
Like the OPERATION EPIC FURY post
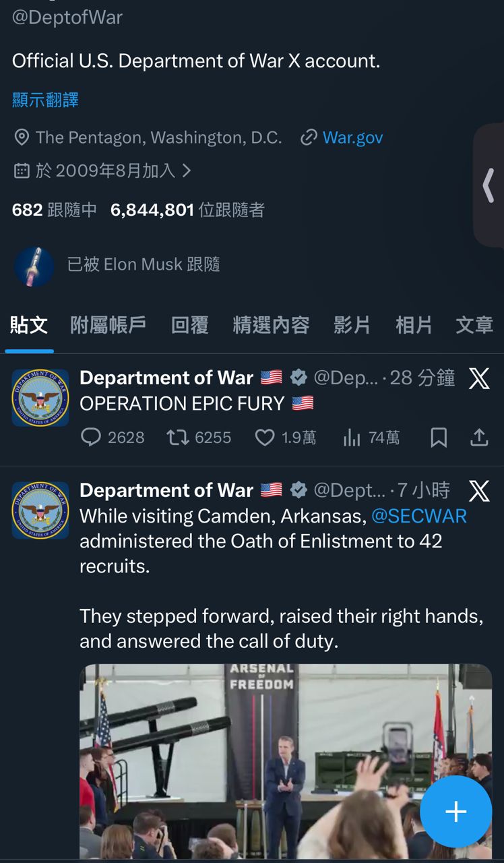265,438
